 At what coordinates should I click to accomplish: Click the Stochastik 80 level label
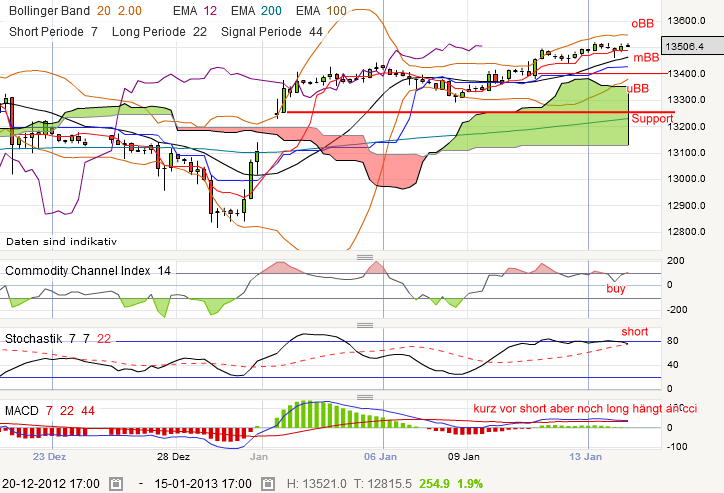pos(673,341)
